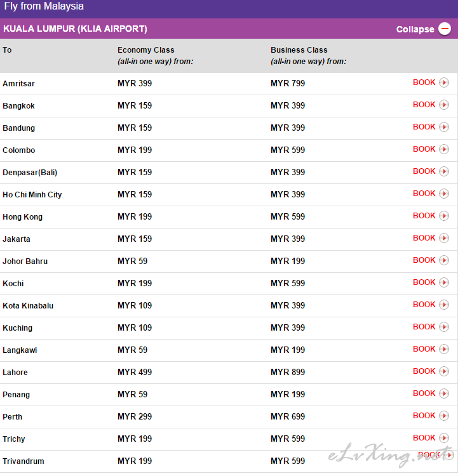Click BOOK link in Jakarta row
458x476 pixels.
click(424, 238)
